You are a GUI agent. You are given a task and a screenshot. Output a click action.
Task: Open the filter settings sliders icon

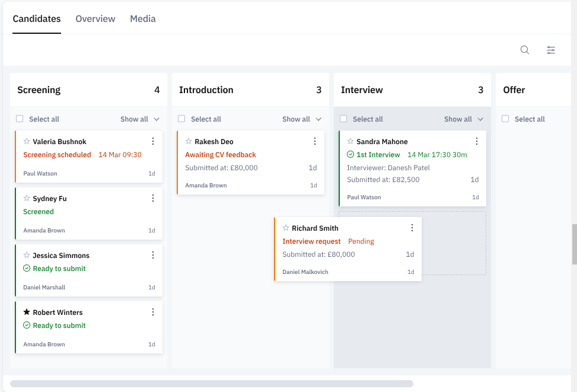tap(551, 50)
